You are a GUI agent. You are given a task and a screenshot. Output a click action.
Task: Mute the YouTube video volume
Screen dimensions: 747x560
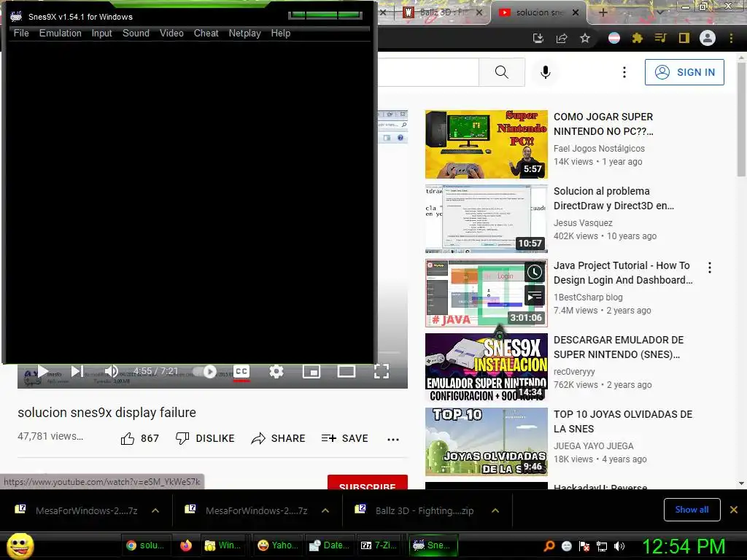[111, 371]
